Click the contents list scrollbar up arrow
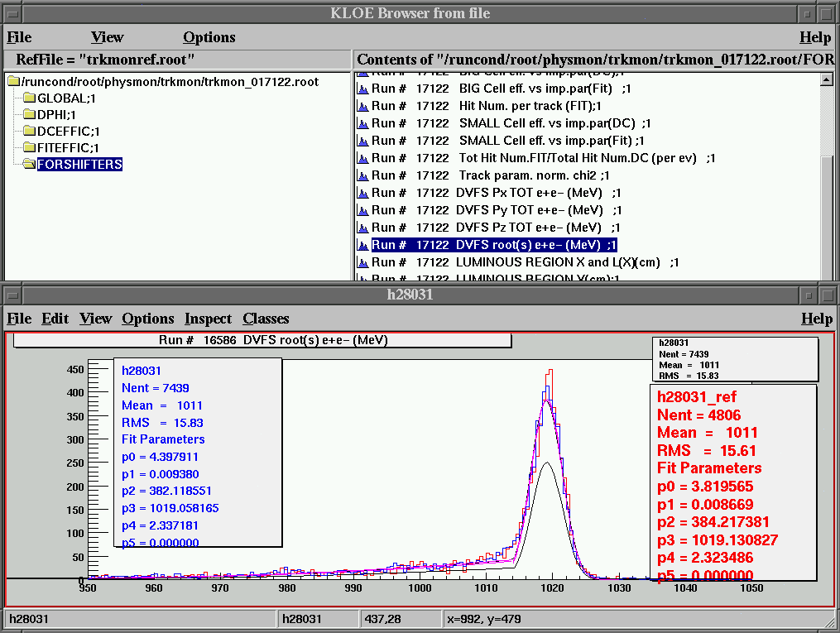840x633 pixels. (x=826, y=79)
